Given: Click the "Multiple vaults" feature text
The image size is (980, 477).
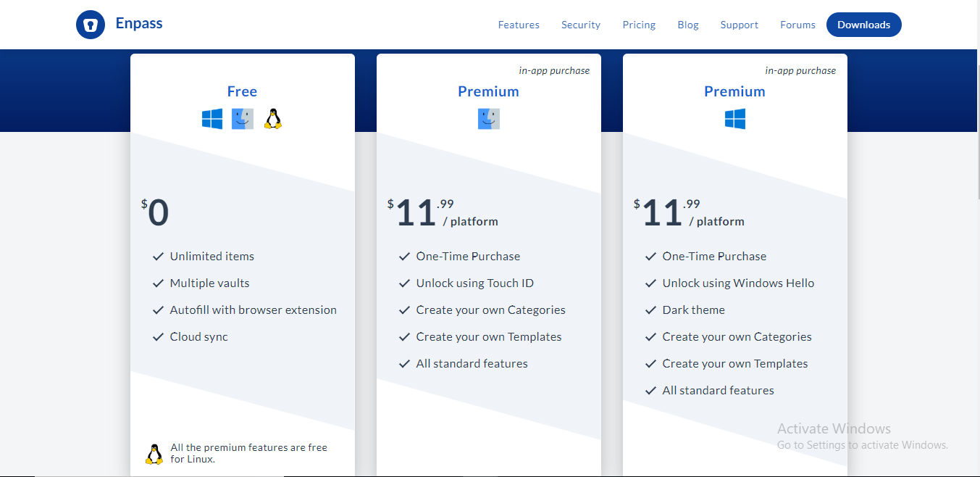Looking at the screenshot, I should [210, 283].
